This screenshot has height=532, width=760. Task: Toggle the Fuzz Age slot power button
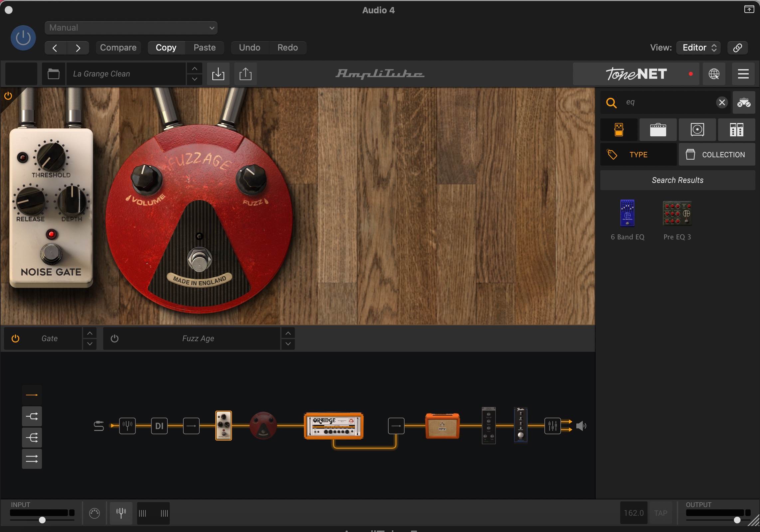click(x=114, y=338)
